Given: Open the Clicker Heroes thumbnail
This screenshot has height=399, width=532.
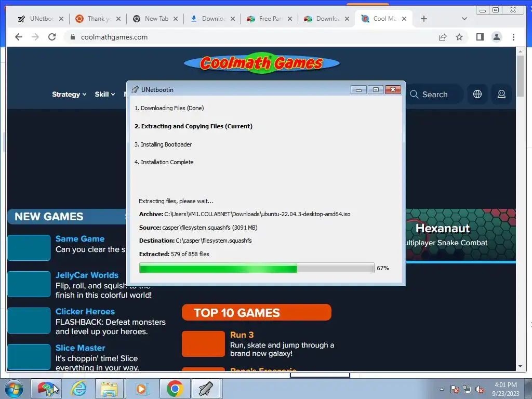Looking at the screenshot, I should [29, 320].
